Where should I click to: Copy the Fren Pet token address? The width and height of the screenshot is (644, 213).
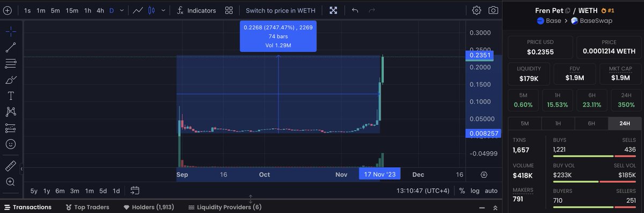pos(568,10)
